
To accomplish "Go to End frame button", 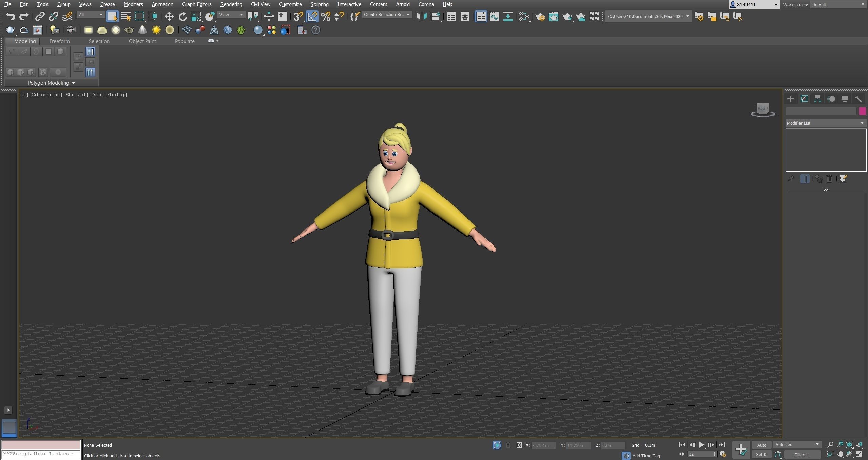I will [721, 445].
